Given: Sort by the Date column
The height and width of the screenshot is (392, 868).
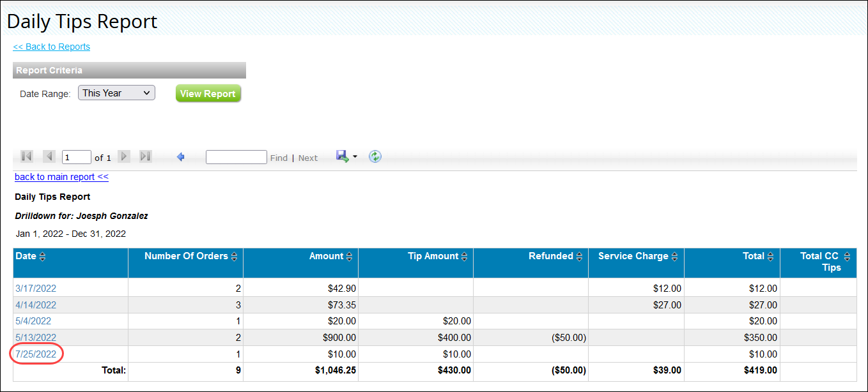Looking at the screenshot, I should point(43,257).
